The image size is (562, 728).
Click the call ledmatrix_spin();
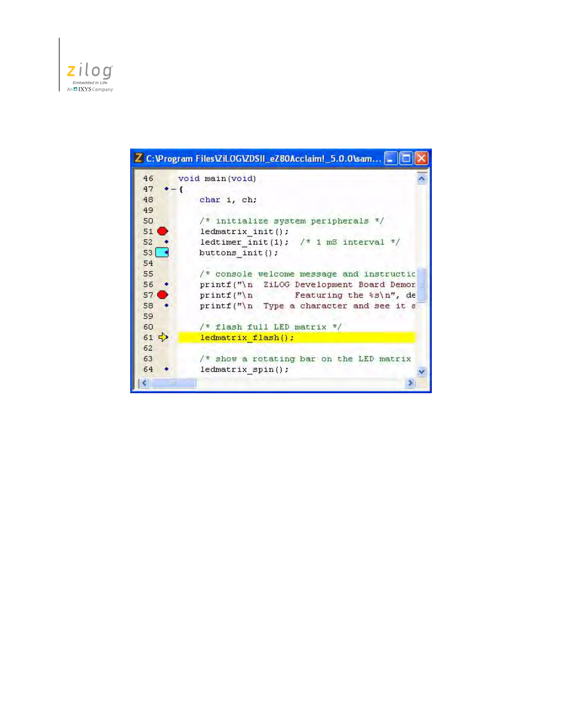244,370
